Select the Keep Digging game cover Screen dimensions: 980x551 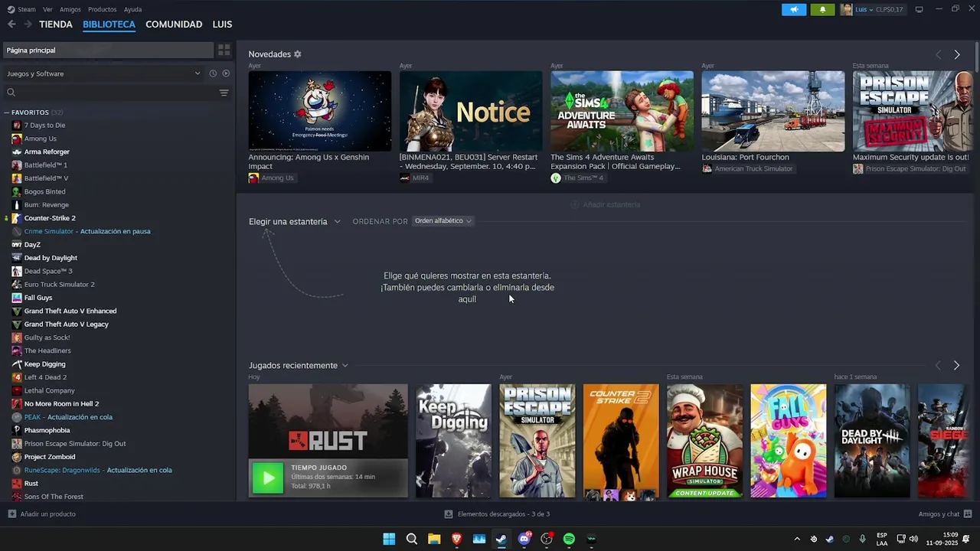coord(453,441)
